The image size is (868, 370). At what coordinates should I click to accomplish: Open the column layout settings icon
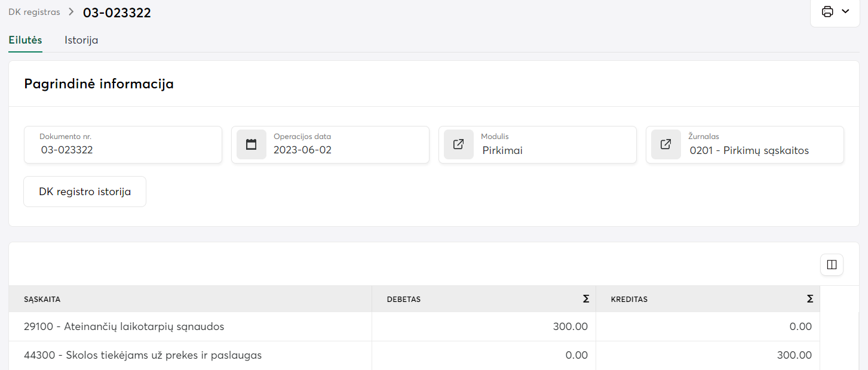pos(832,264)
